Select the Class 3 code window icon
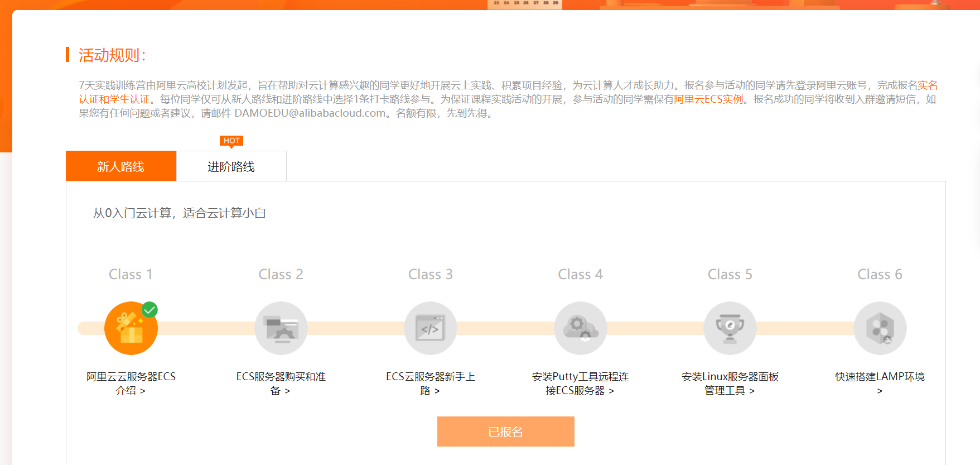This screenshot has width=980, height=465. pyautogui.click(x=431, y=328)
